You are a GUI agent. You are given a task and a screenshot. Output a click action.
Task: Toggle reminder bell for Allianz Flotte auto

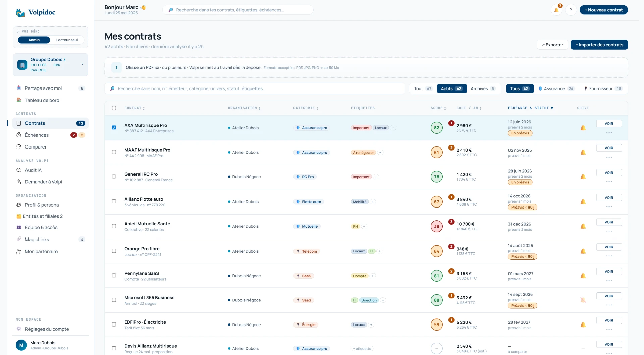[x=583, y=202]
